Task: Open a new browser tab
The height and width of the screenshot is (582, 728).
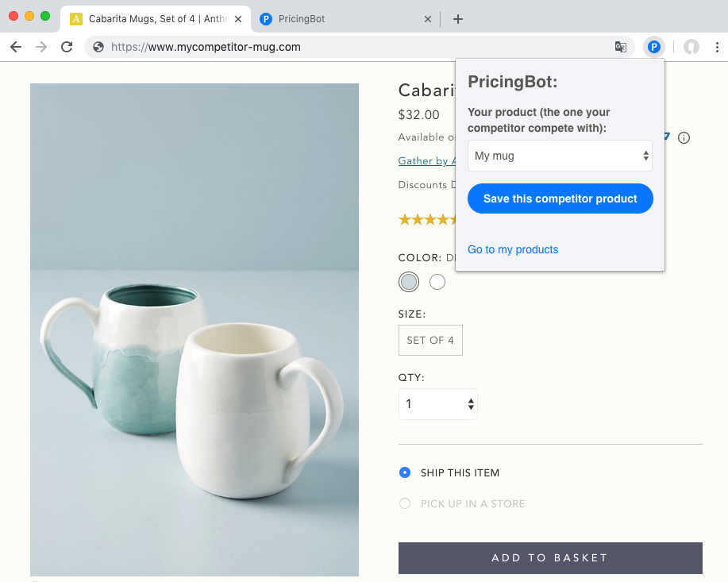Action: point(457,19)
